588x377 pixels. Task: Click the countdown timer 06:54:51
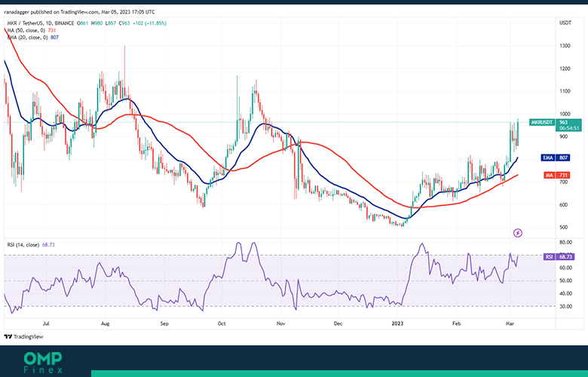(x=569, y=128)
